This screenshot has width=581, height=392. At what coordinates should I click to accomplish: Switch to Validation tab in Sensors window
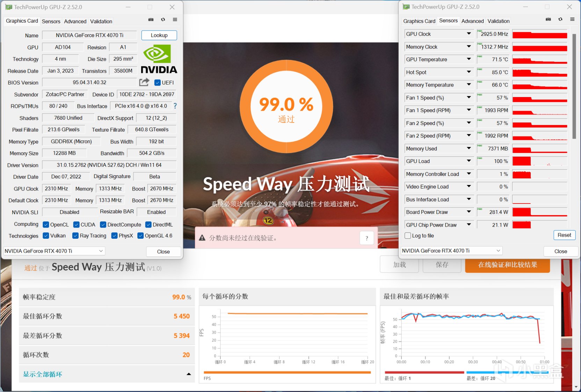tap(499, 21)
